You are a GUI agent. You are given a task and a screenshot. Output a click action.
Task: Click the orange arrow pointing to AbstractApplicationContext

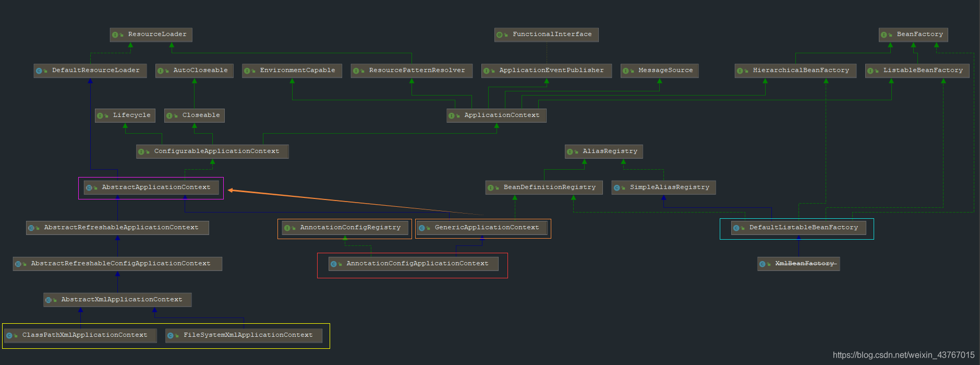(355, 202)
